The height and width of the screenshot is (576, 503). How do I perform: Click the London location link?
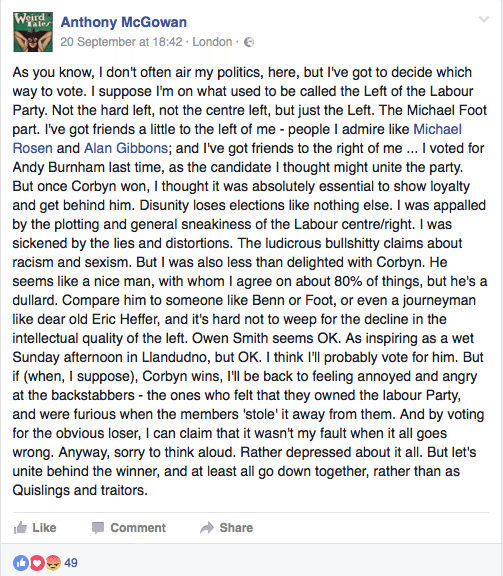[x=212, y=42]
